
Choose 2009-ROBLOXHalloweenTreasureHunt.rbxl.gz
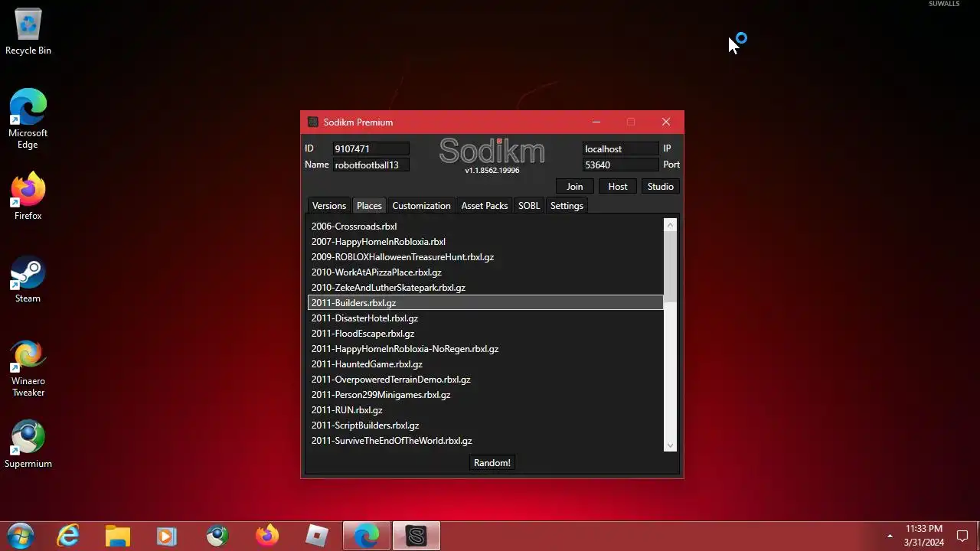[485, 257]
